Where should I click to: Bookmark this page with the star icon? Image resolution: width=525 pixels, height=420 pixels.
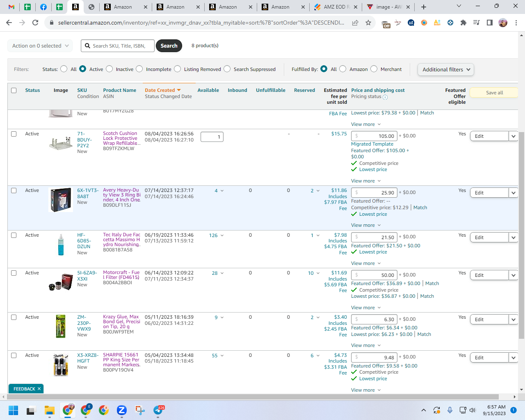coord(368,23)
